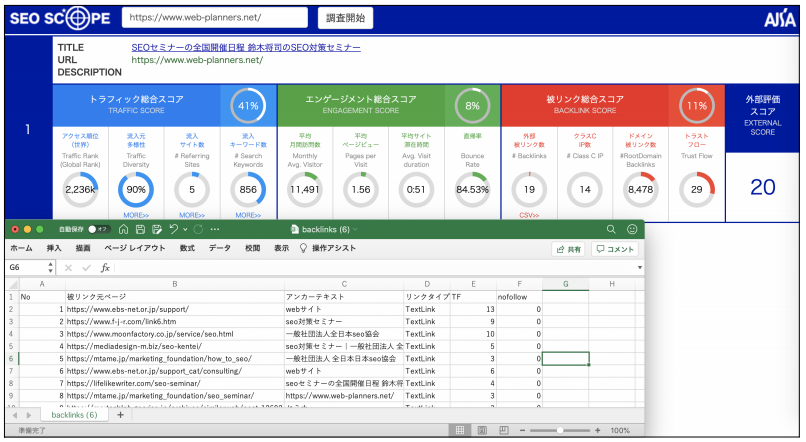Open the backlinks (6) title dropdown
Viewport: 806px width, 442px height.
click(x=355, y=229)
